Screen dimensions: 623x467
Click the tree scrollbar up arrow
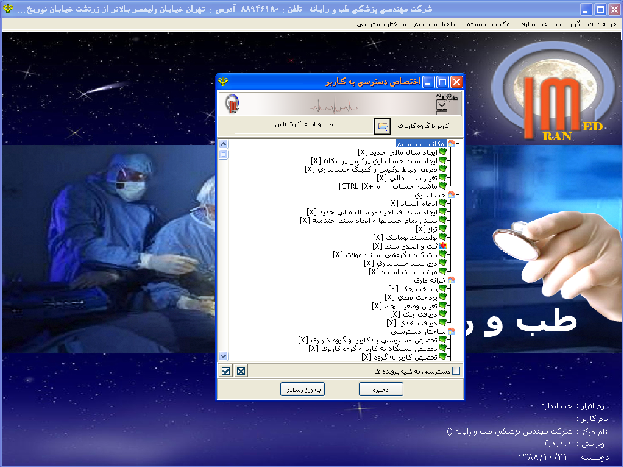point(224,144)
